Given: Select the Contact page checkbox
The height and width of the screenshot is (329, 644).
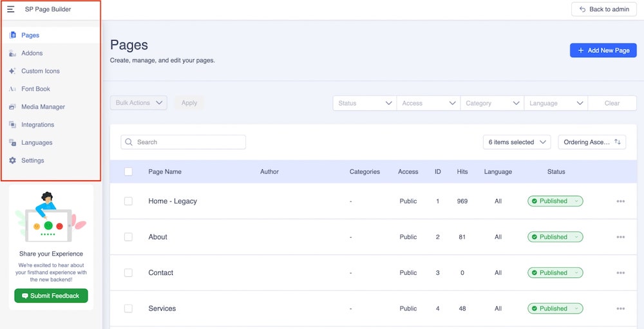Looking at the screenshot, I should pos(128,273).
